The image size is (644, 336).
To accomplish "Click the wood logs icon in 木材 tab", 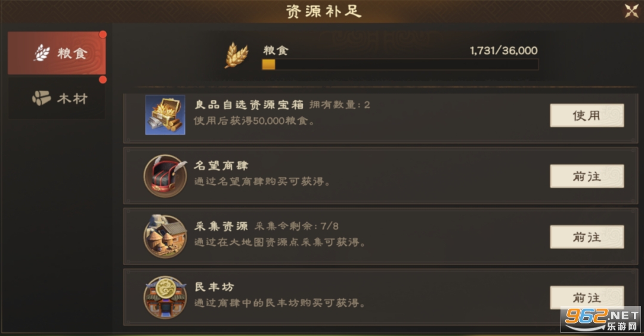I will [x=42, y=98].
